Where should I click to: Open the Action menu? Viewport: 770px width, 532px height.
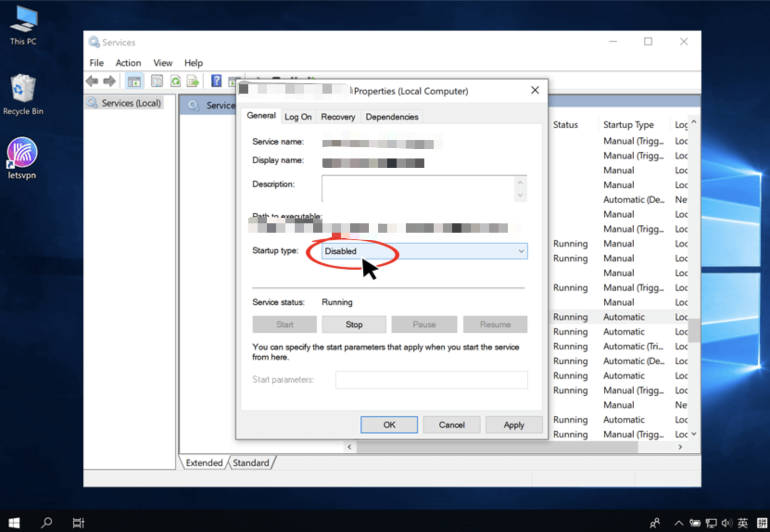pos(128,63)
